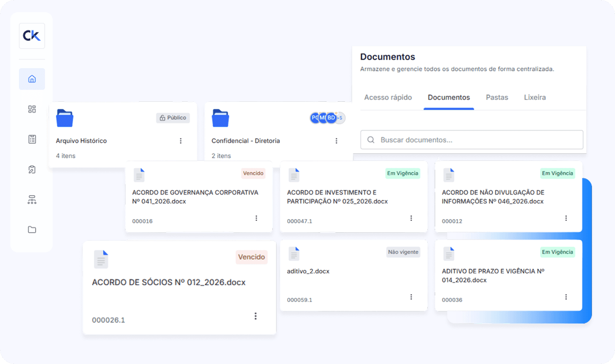Click Em Vigência badge on Acordo de Investimento
Image resolution: width=615 pixels, height=364 pixels.
click(402, 173)
